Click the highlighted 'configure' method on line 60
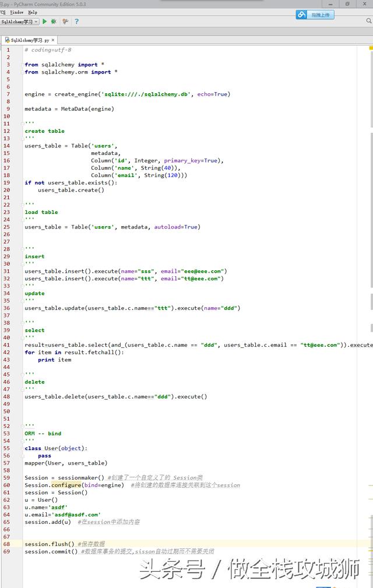This screenshot has height=588, width=373. (x=66, y=485)
